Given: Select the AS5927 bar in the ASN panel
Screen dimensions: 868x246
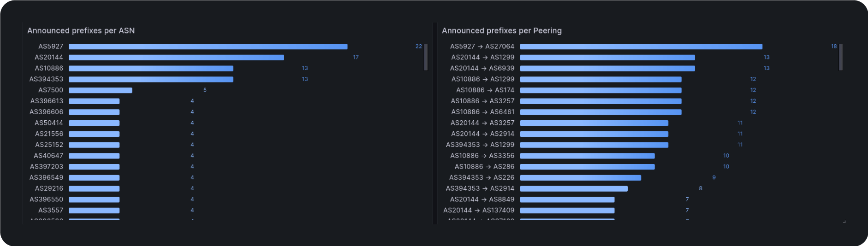Looking at the screenshot, I should click(208, 47).
